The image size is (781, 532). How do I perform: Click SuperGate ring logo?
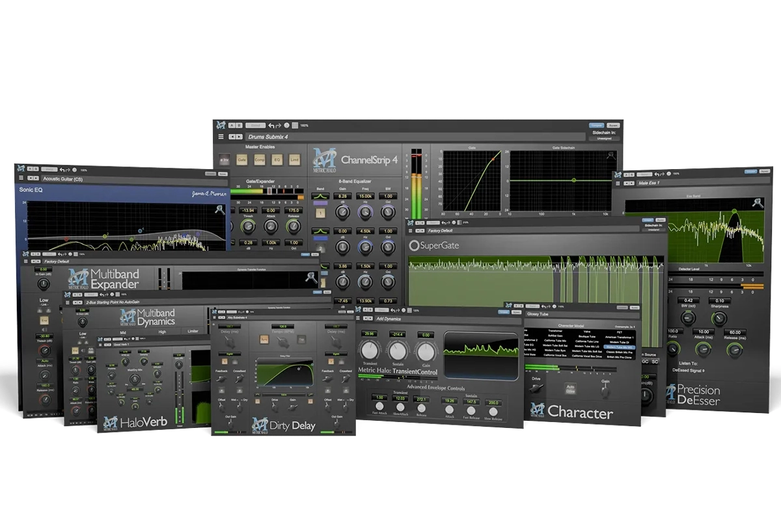(413, 246)
